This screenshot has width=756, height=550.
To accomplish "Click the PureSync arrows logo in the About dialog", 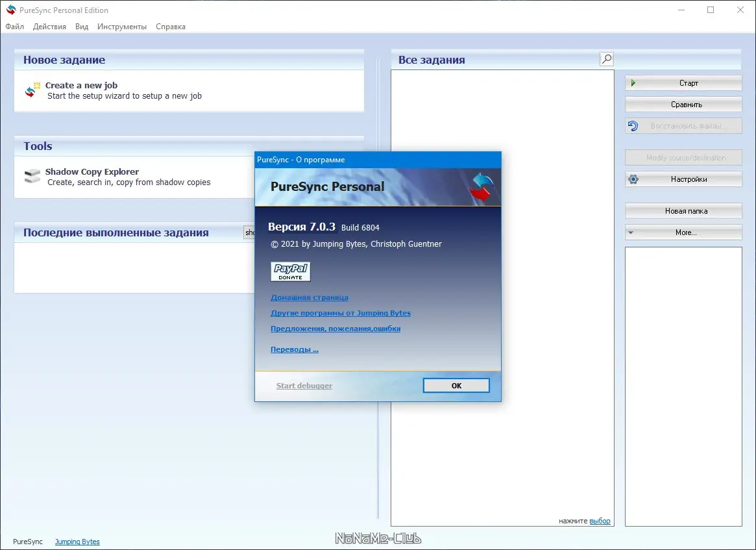I will 482,187.
